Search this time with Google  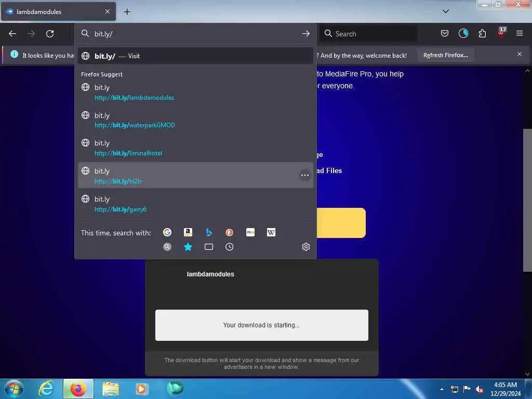(167, 232)
